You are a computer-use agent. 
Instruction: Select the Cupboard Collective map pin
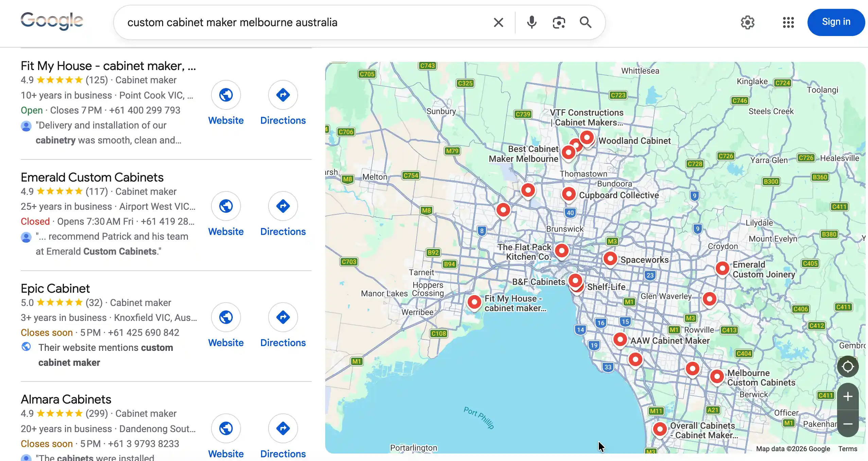click(569, 194)
